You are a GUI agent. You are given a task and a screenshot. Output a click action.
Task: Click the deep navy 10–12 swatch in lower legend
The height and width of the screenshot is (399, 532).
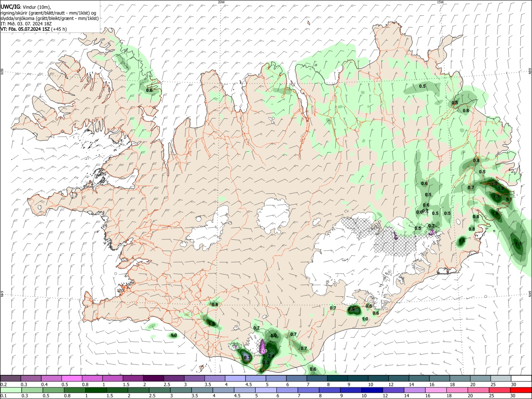click(372, 390)
